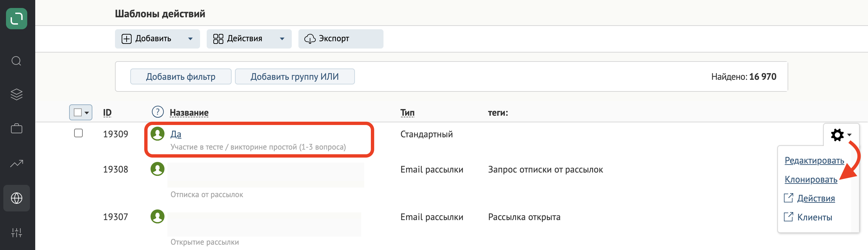The width and height of the screenshot is (868, 250).
Task: Tick the checkbox for row 19309
Action: click(x=78, y=133)
